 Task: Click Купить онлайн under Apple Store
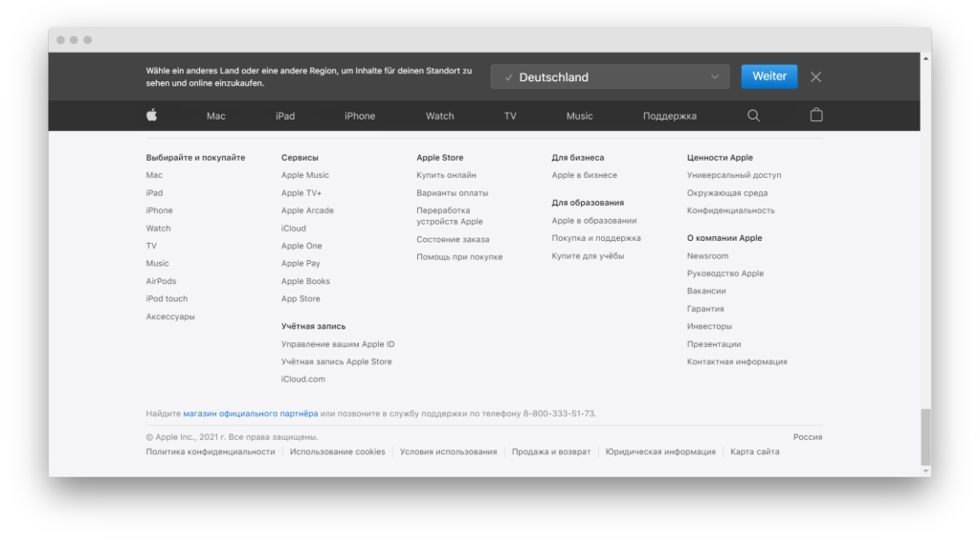click(446, 176)
